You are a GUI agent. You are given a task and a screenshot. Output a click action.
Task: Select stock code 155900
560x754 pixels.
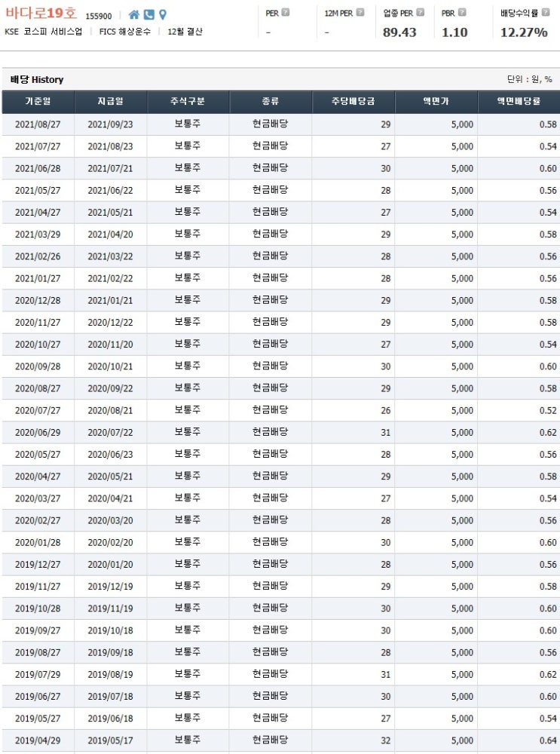click(x=99, y=16)
